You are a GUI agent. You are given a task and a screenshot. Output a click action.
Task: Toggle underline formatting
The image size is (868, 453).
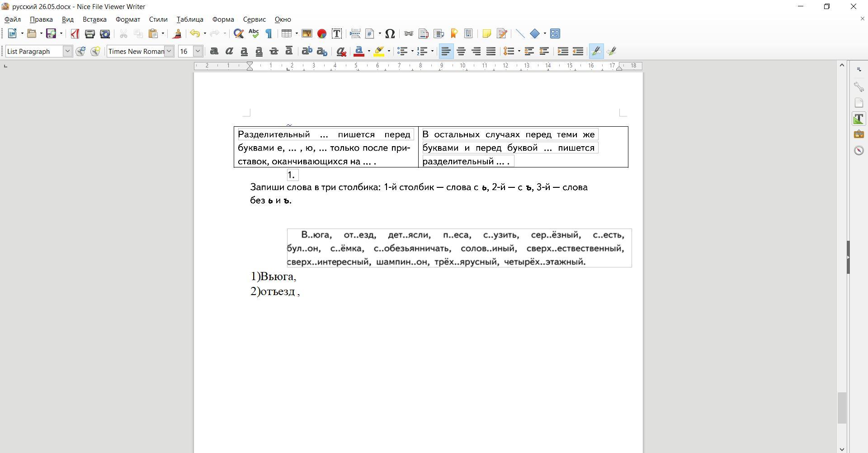(x=244, y=51)
